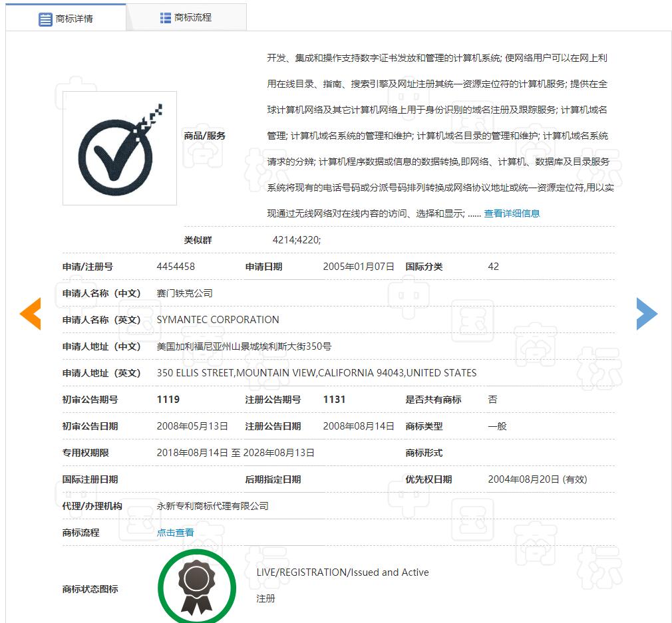The width and height of the screenshot is (672, 623).
Task: Select application date 2005年01月07日
Action: pyautogui.click(x=358, y=267)
